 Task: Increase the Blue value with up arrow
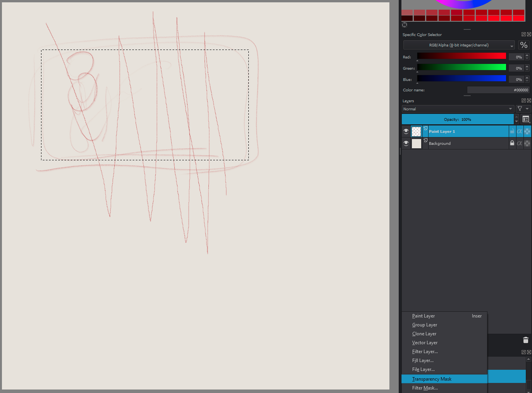[x=527, y=78]
